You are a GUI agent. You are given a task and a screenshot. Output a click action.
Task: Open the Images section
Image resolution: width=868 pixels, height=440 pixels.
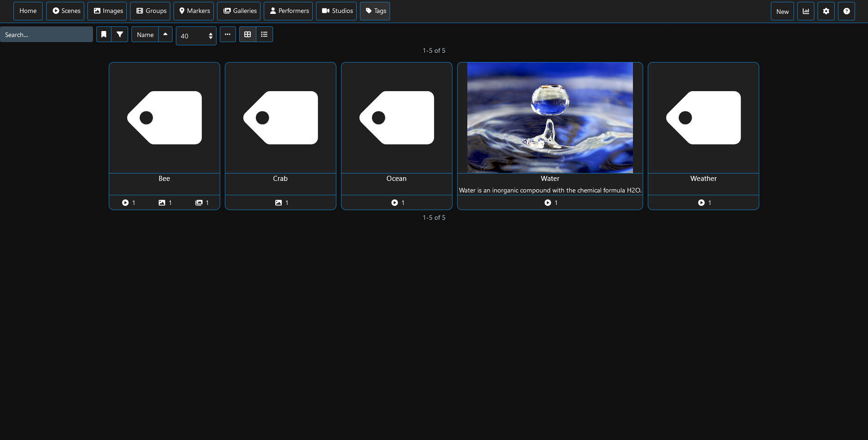[107, 11]
